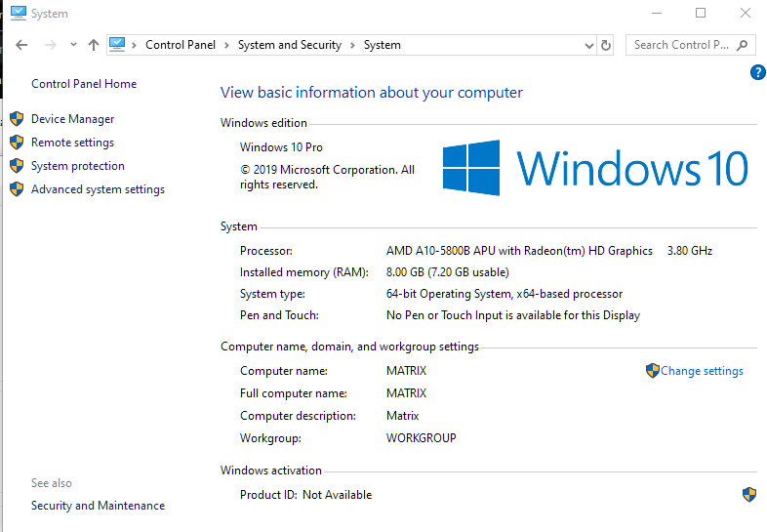This screenshot has width=767, height=532.
Task: Select the 'AMD A10-5800B APU' processor value
Action: pos(519,251)
